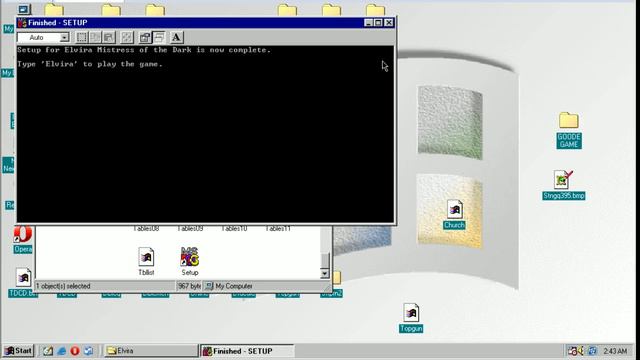
Task: Close the Finished - SETUP window
Action: point(389,23)
